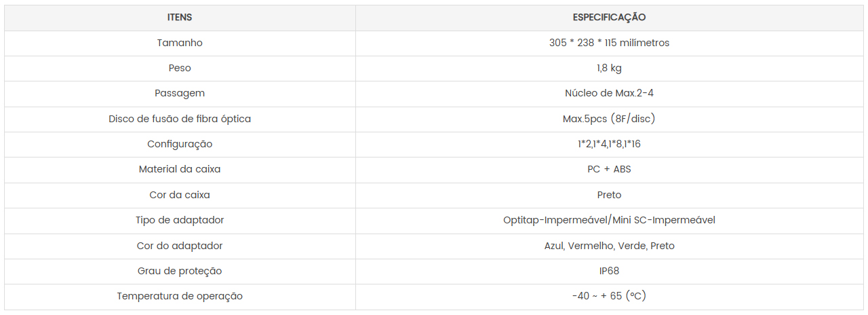
Task: Click Azul, Vermelho, Verde, Preto colors value
Action: 609,246
